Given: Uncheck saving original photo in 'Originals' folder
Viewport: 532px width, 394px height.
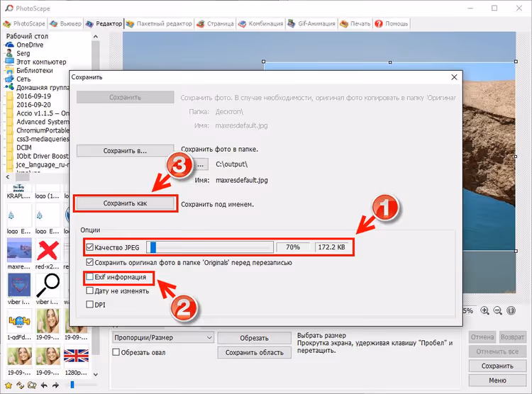Looking at the screenshot, I should point(89,262).
